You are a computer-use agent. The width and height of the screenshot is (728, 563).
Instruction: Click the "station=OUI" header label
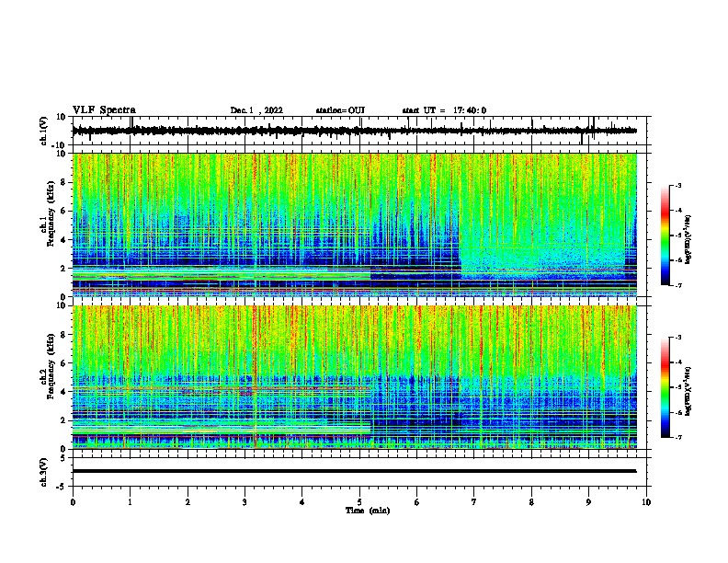click(x=340, y=110)
